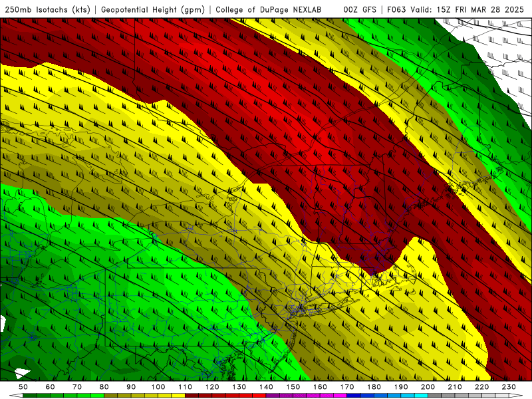Click the right end arrow of the color bar
The image size is (532, 399).
517,396
